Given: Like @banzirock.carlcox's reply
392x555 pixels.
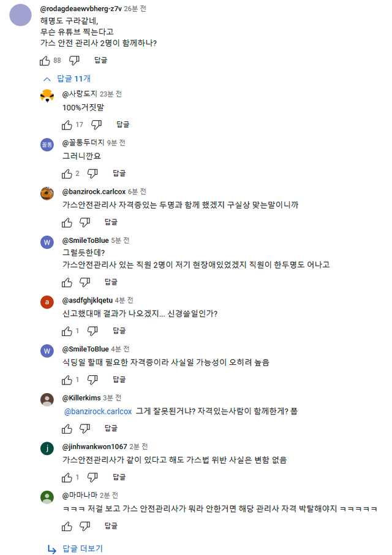Looking at the screenshot, I should click(67, 221).
